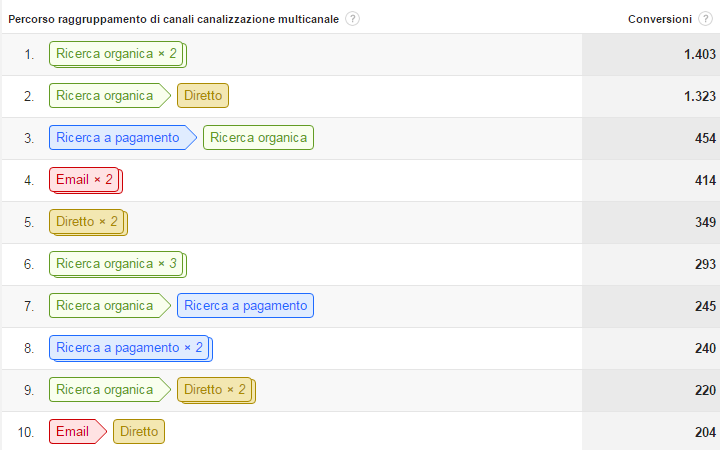Click the Email tag in row 10
The height and width of the screenshot is (450, 720).
[78, 432]
